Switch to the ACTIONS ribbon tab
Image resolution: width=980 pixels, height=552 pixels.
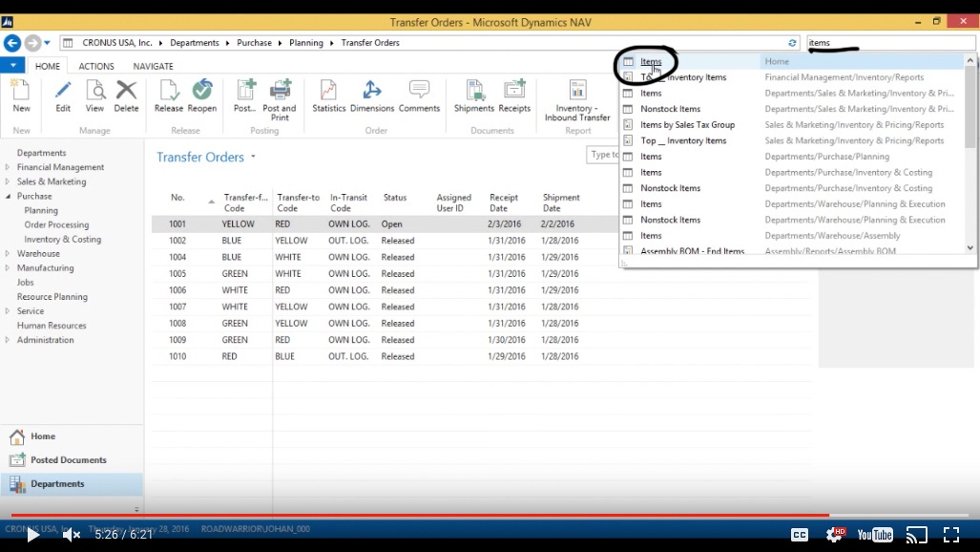(96, 66)
